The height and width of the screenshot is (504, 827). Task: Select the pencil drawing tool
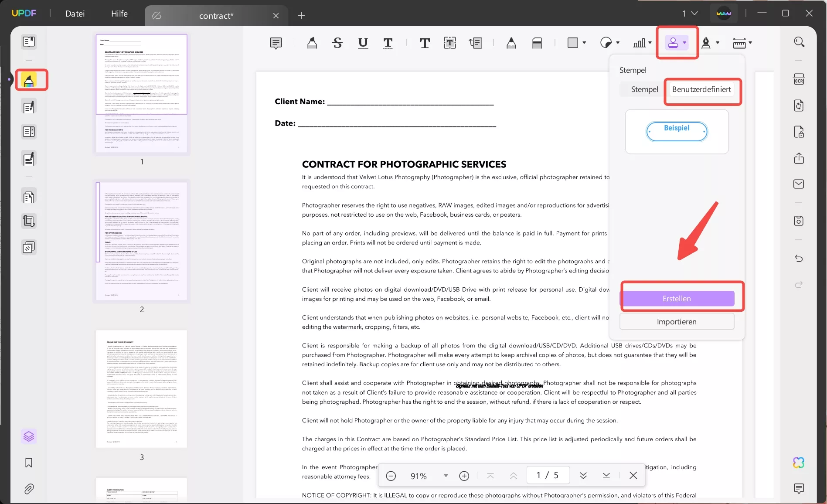[x=511, y=43]
